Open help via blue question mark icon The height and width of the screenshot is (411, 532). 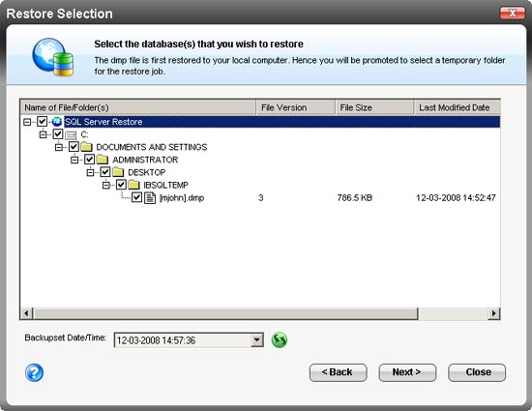click(34, 372)
